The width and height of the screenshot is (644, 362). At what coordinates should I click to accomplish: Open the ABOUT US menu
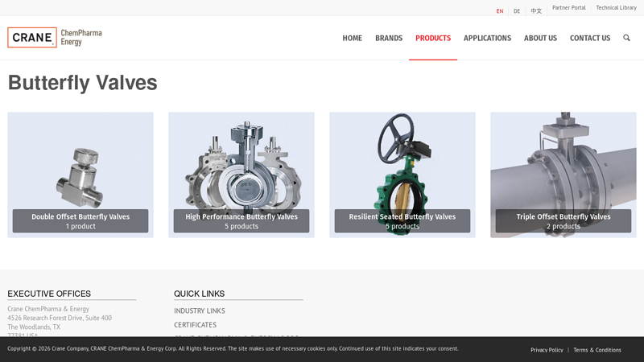click(540, 38)
